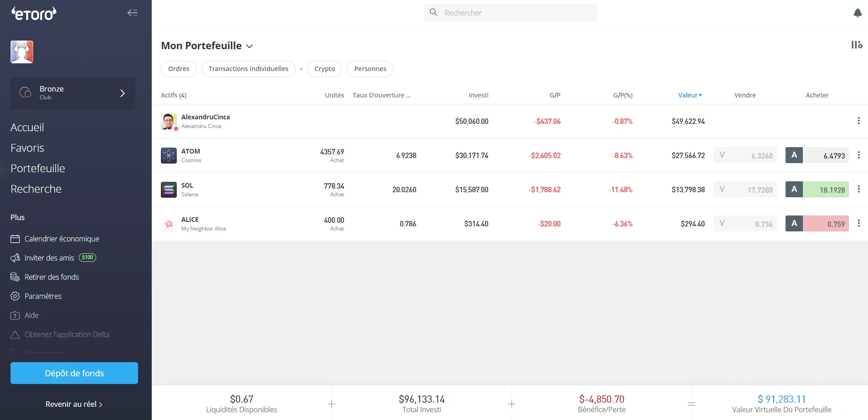Open options menu for ATOM

(x=858, y=155)
